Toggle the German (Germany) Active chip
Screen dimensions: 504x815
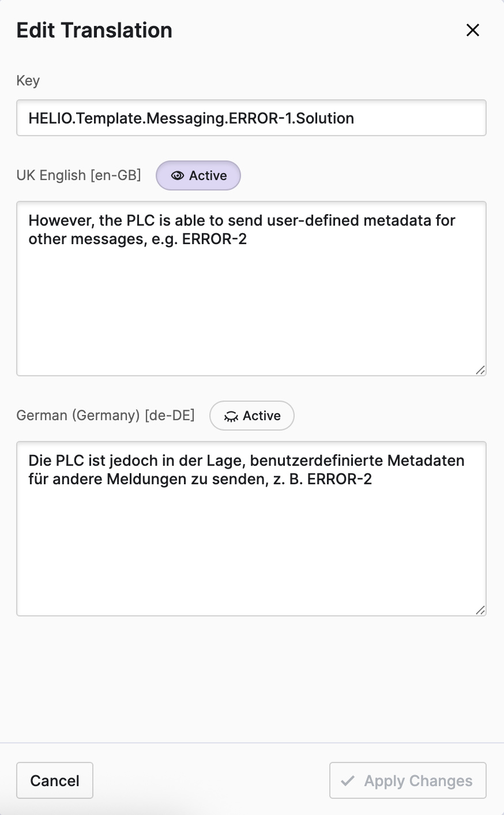[x=252, y=416]
